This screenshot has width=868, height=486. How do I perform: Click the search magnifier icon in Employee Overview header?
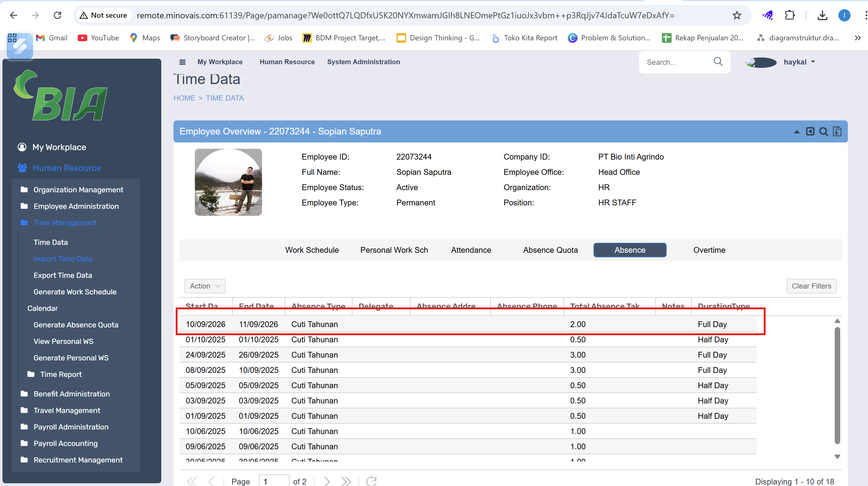(823, 131)
